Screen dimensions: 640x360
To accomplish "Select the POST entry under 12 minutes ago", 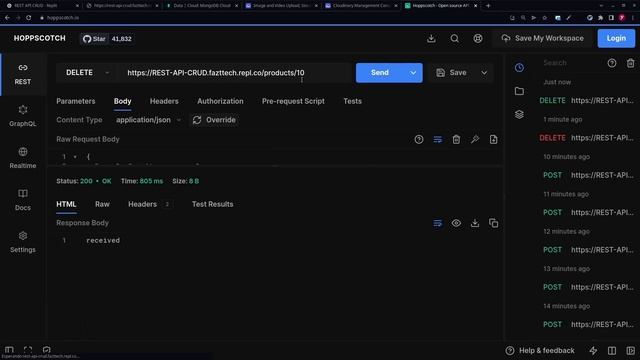I will coord(587,250).
